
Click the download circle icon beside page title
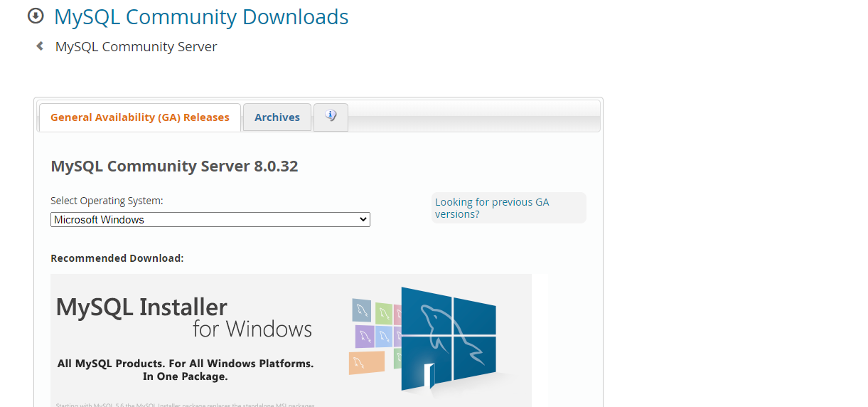[36, 16]
